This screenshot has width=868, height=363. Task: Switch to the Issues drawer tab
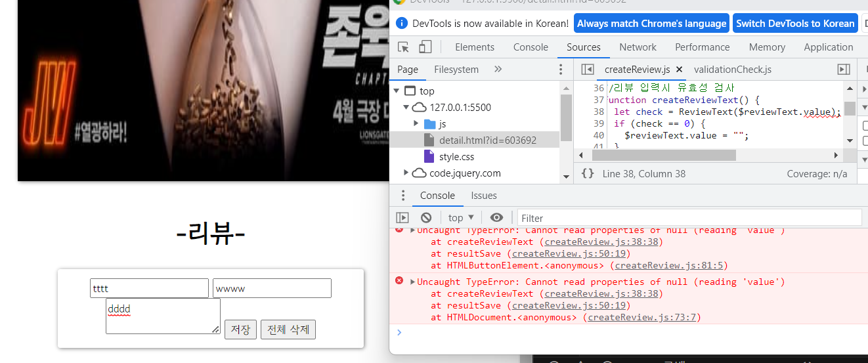(x=484, y=196)
